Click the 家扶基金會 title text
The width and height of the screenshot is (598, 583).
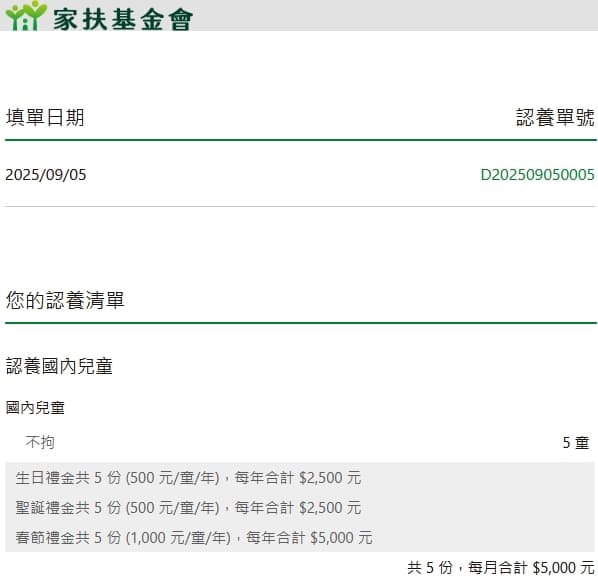coord(123,19)
